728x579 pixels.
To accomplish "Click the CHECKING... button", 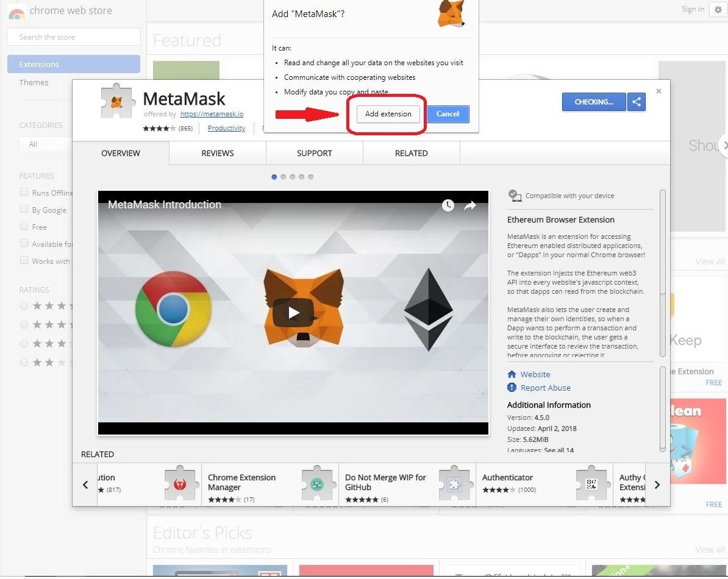I will [594, 102].
